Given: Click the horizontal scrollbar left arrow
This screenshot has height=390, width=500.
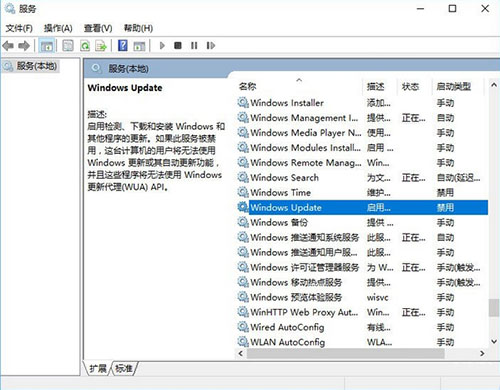Looking at the screenshot, I should [241, 353].
